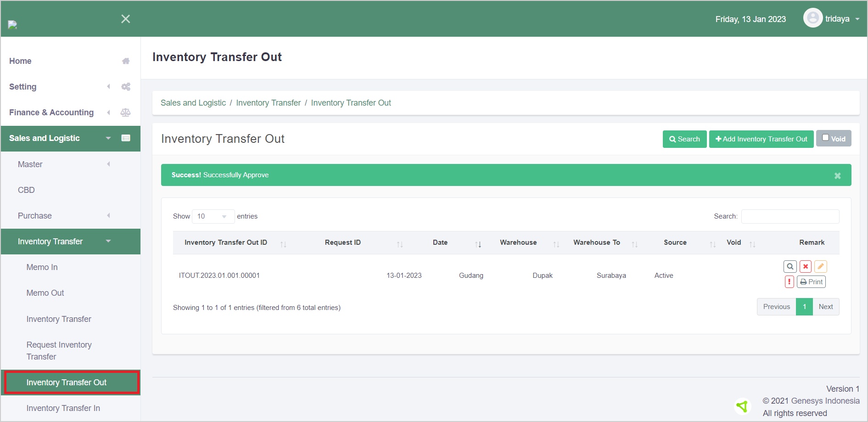This screenshot has width=868, height=422.
Task: Click the Home house icon in sidebar
Action: click(125, 61)
